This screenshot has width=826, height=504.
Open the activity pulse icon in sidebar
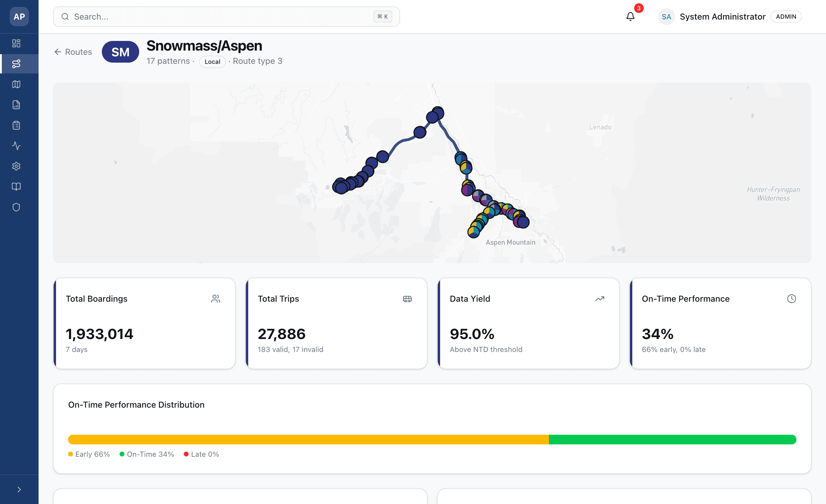(x=16, y=146)
